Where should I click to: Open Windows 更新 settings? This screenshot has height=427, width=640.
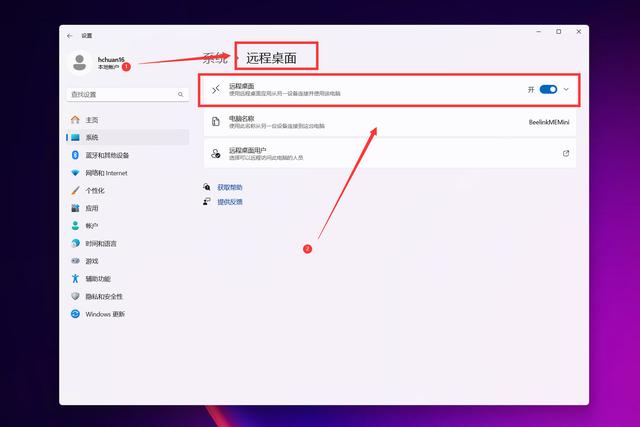pos(127,314)
